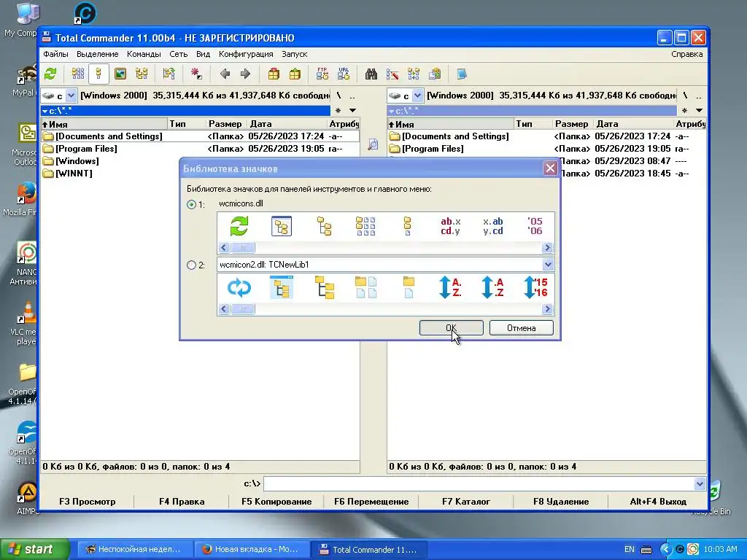Open right panel directory history arrow
747x560 pixels.
point(699,111)
